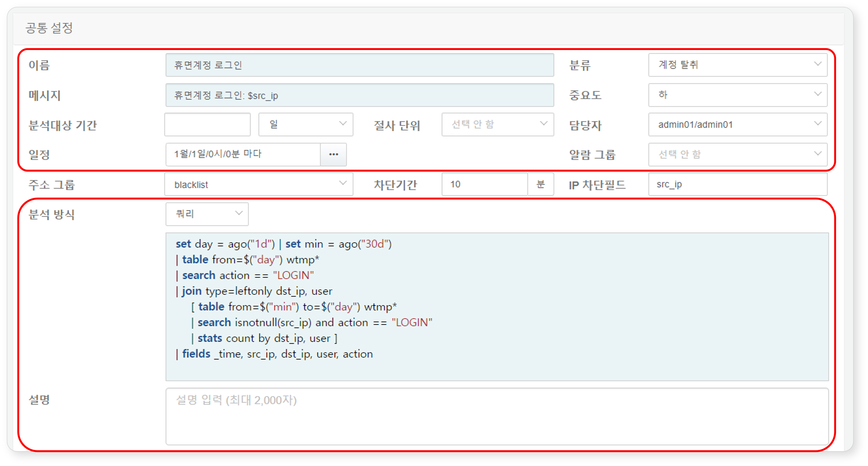This screenshot has height=466, width=868.
Task: Click the 중요도 dropdown chevron arrow
Action: pyautogui.click(x=817, y=94)
